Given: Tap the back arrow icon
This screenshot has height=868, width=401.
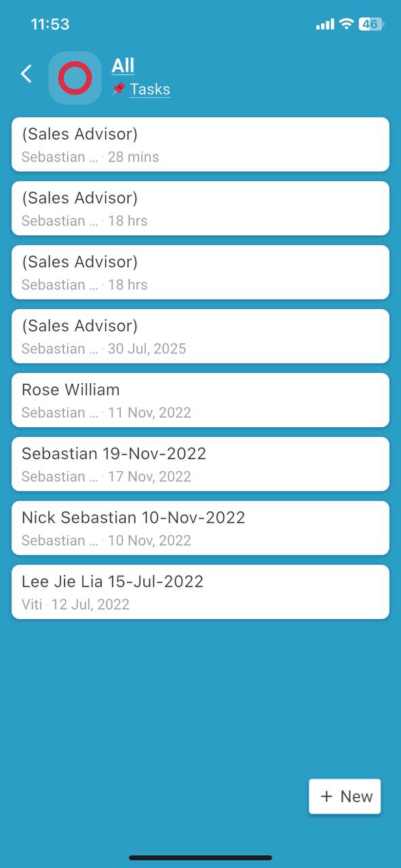Looking at the screenshot, I should coord(26,74).
